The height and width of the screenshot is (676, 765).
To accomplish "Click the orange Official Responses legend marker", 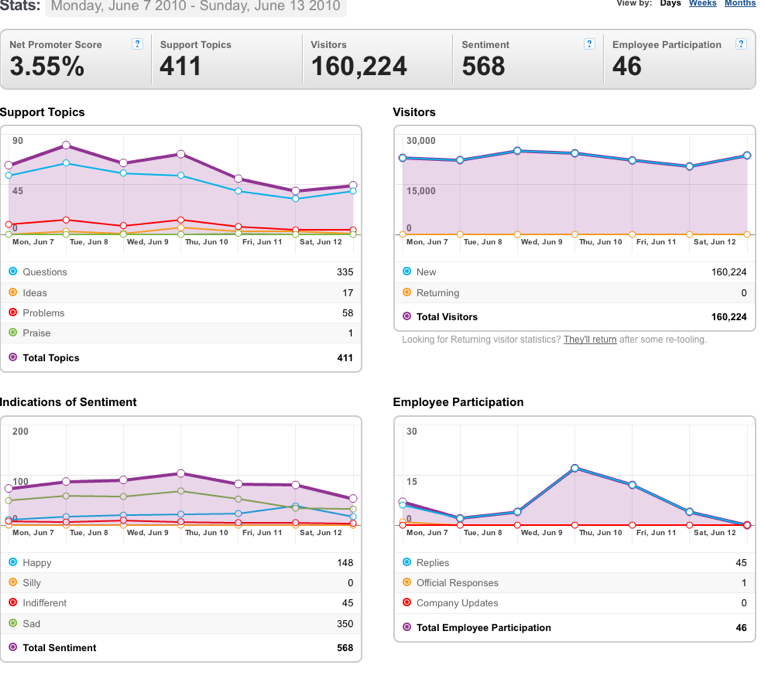I will (407, 582).
